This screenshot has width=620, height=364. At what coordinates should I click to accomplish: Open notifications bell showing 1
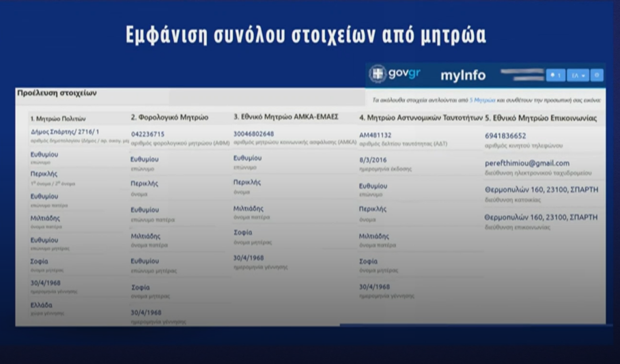tap(555, 75)
